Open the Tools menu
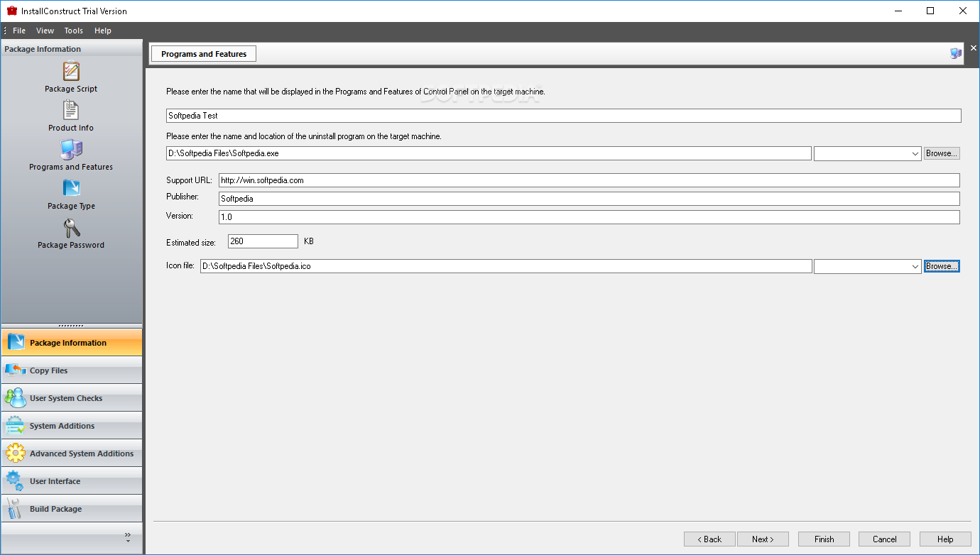 74,31
